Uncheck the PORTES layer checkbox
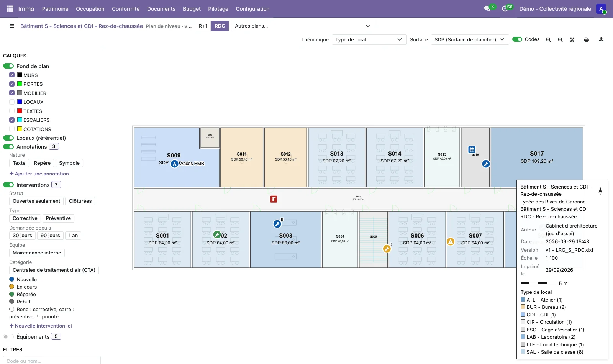The width and height of the screenshot is (613, 364). pyautogui.click(x=12, y=84)
